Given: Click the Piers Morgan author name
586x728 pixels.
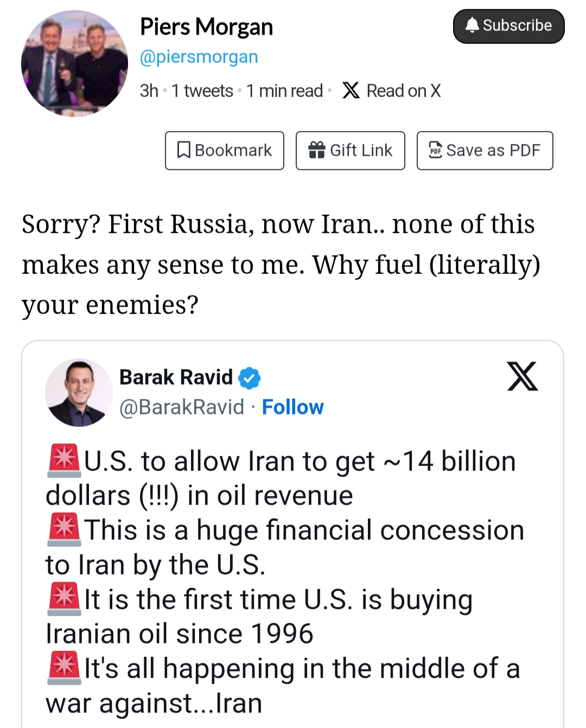Looking at the screenshot, I should pos(206,27).
